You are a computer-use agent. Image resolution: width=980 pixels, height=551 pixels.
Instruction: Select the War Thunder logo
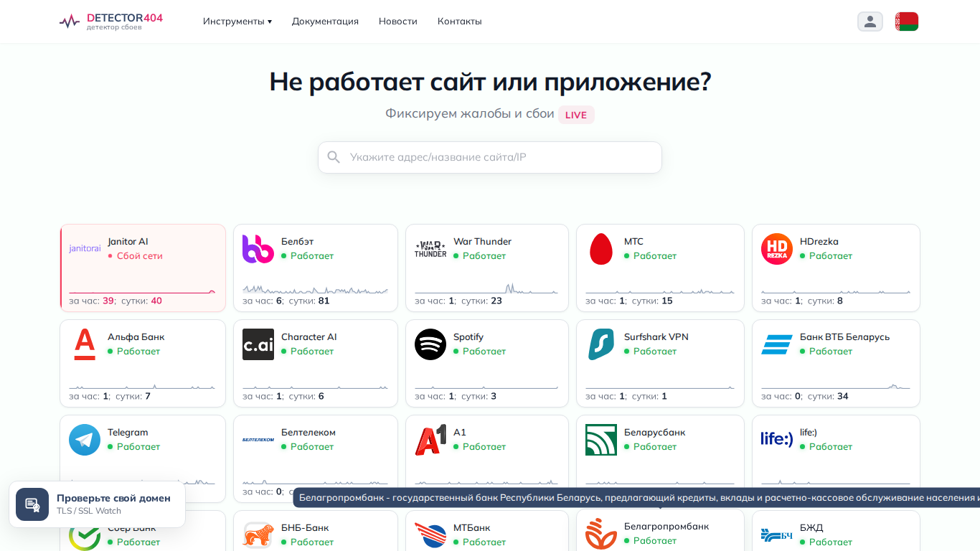pyautogui.click(x=430, y=249)
